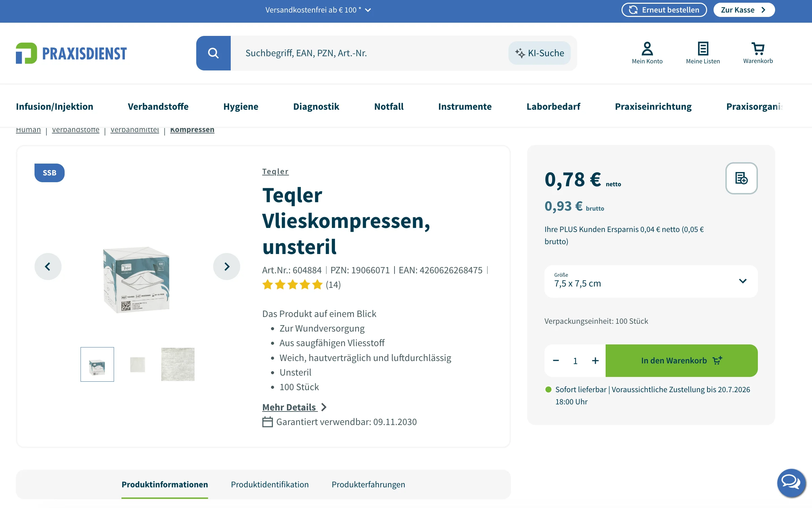This screenshot has height=508, width=812.
Task: Open Notfall menu
Action: pos(389,106)
